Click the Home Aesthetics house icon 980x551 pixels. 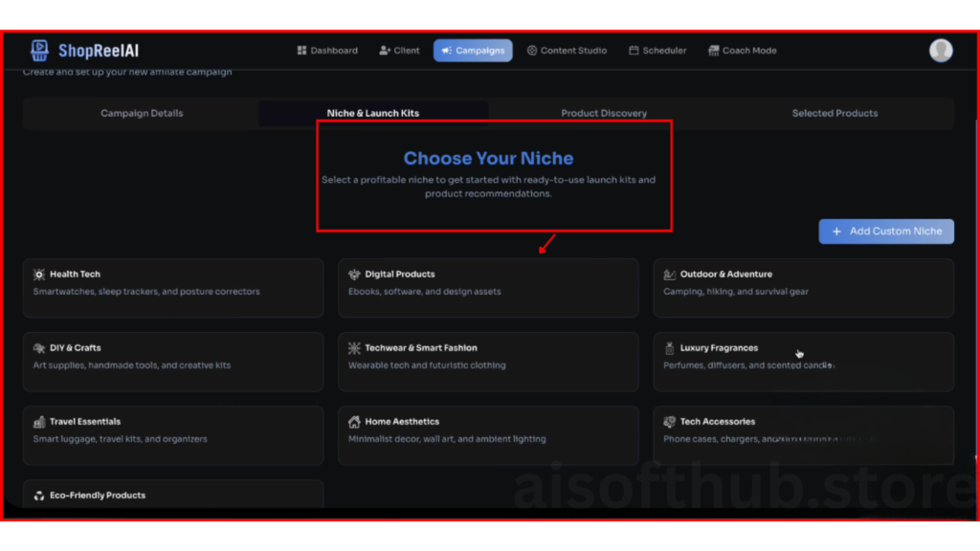pos(355,422)
